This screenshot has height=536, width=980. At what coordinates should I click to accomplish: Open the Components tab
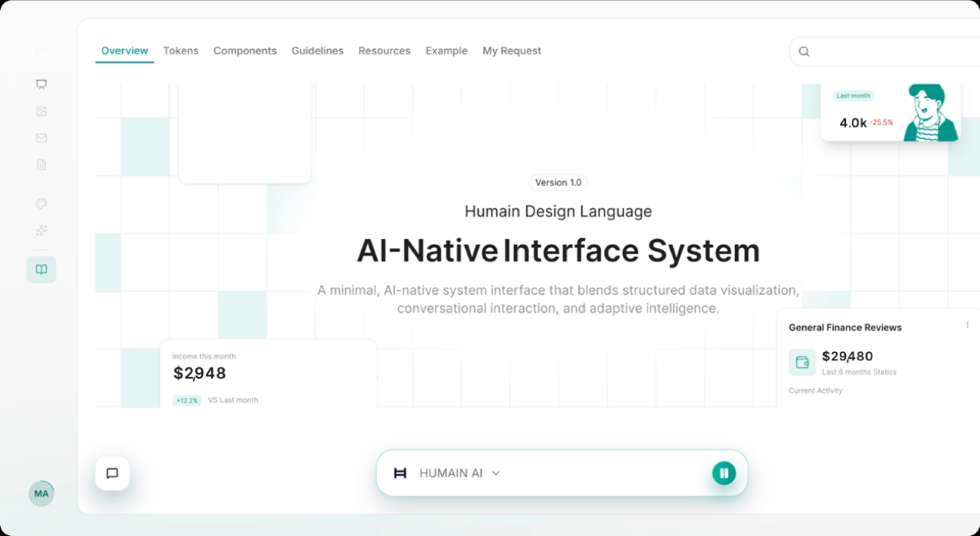(245, 51)
